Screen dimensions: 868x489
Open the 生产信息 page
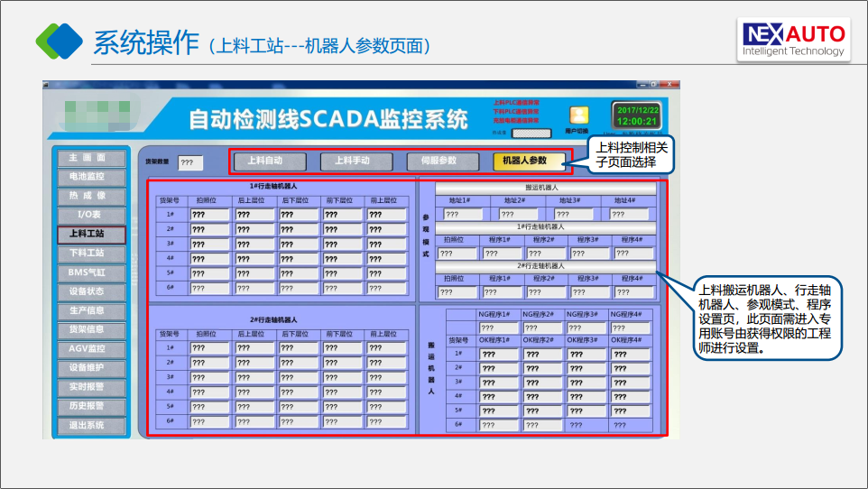pyautogui.click(x=91, y=310)
